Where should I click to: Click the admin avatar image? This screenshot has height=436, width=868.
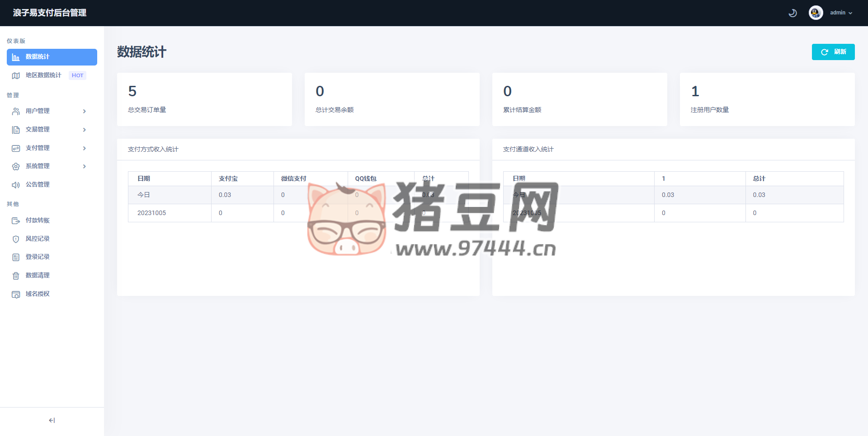(816, 13)
